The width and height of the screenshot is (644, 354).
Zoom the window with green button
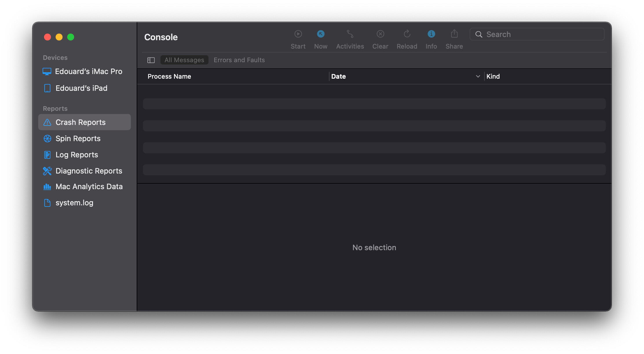[71, 37]
